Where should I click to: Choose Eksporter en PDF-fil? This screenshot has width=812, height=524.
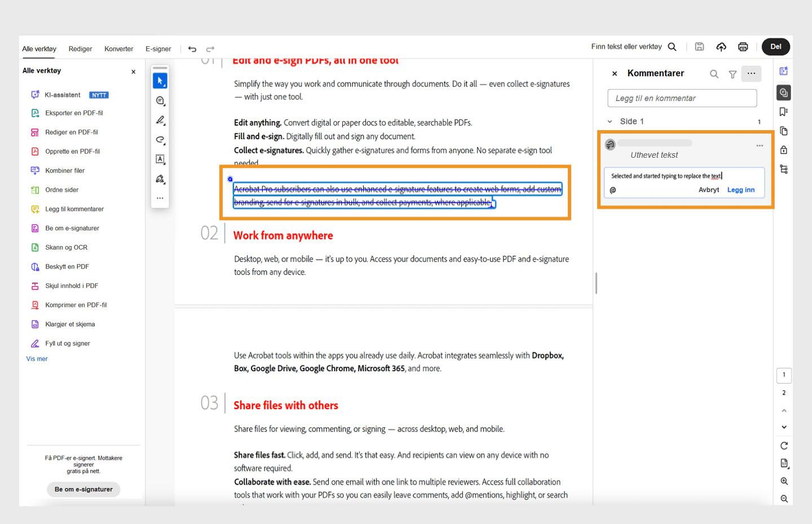click(67, 113)
